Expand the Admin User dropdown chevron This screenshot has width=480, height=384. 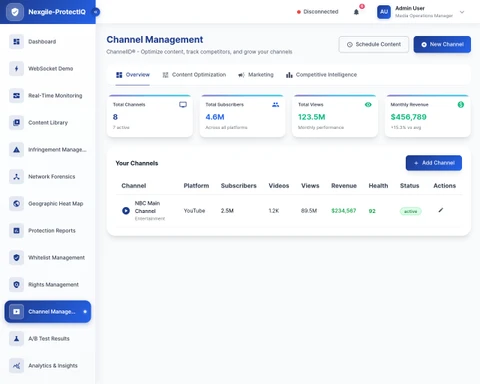(462, 12)
